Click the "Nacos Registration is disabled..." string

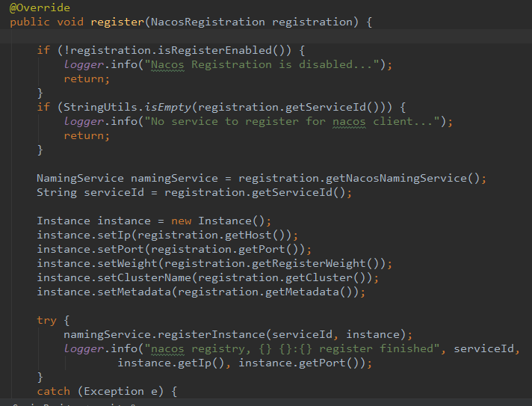pos(262,64)
